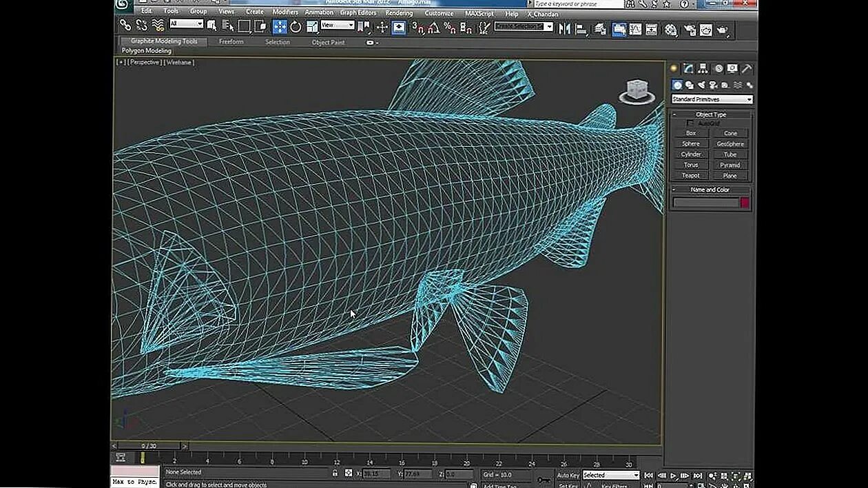Open the reference coordinate 'View' dropdown

(338, 25)
